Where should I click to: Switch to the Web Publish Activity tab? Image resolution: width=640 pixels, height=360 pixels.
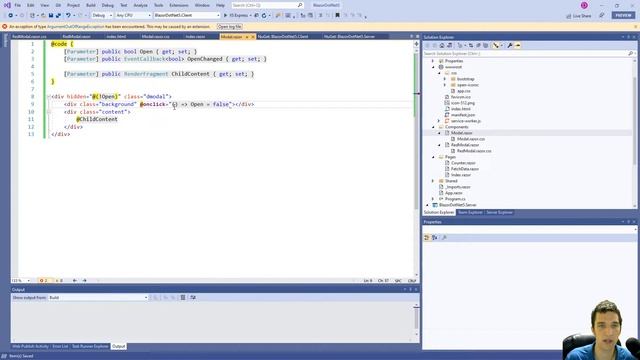click(30, 346)
